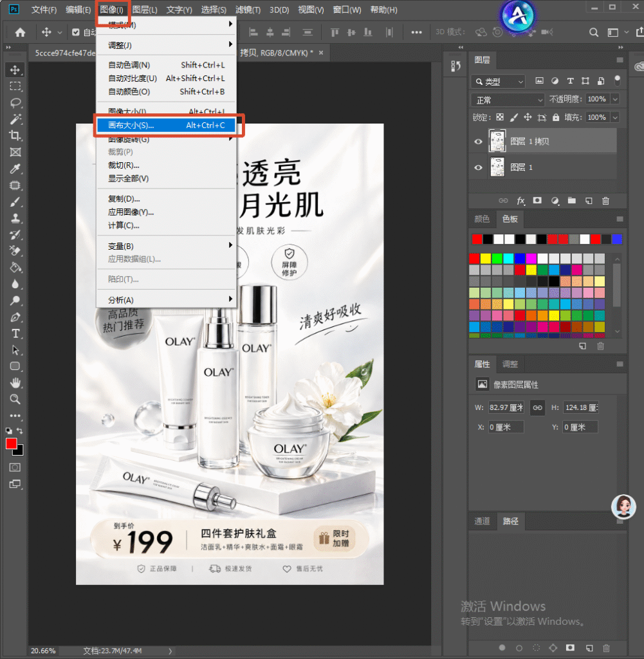
Task: Expand the 变量(B) submenu
Action: (165, 246)
